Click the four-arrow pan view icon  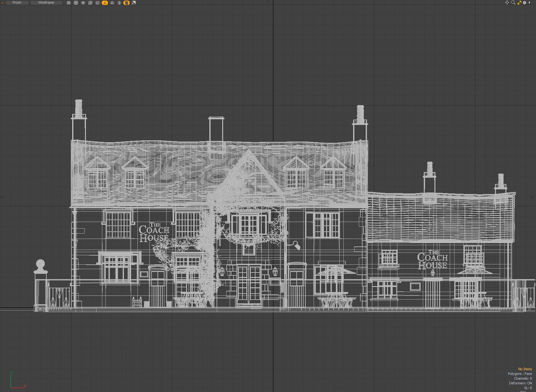(x=507, y=3)
